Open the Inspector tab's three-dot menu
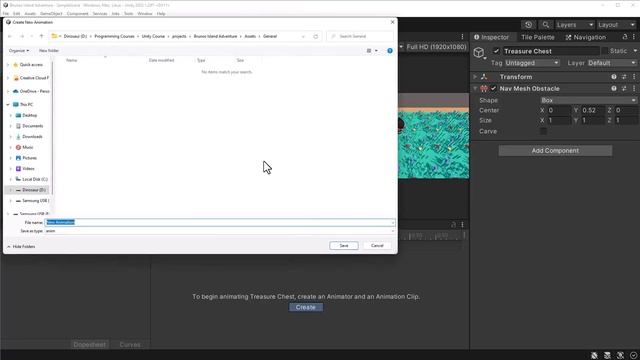640x360 pixels. (634, 37)
